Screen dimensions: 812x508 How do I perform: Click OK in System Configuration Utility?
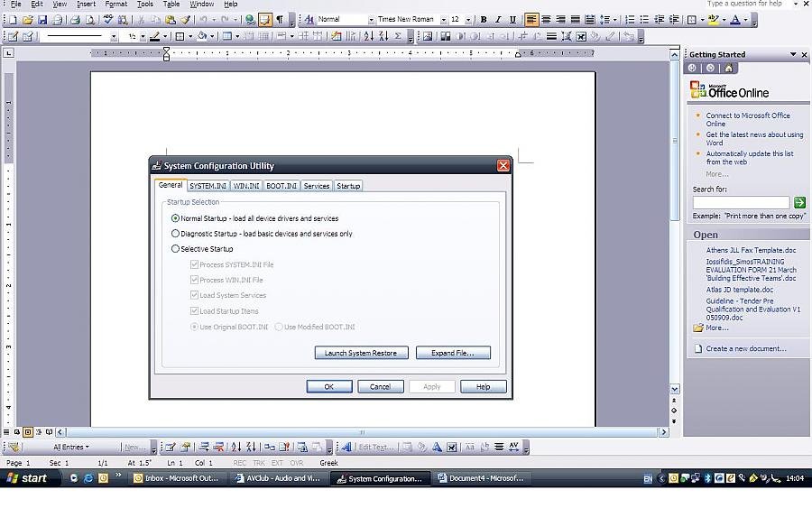point(328,387)
